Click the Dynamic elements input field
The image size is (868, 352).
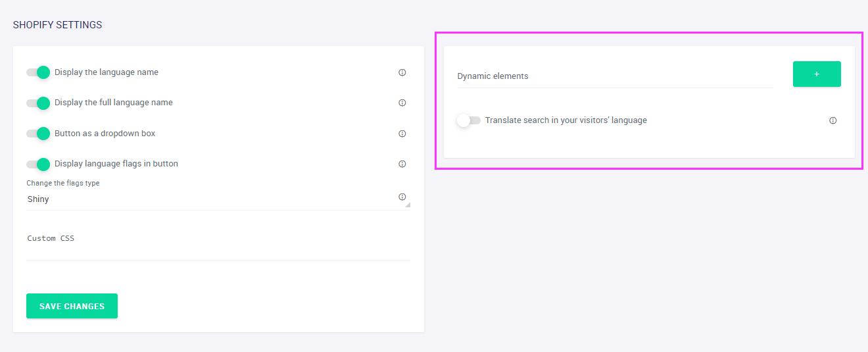pos(615,76)
